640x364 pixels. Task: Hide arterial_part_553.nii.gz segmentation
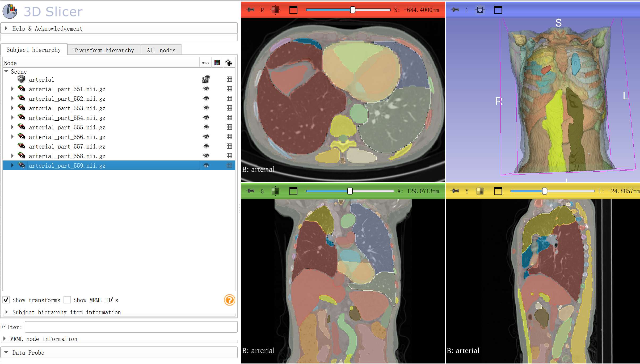(x=206, y=108)
